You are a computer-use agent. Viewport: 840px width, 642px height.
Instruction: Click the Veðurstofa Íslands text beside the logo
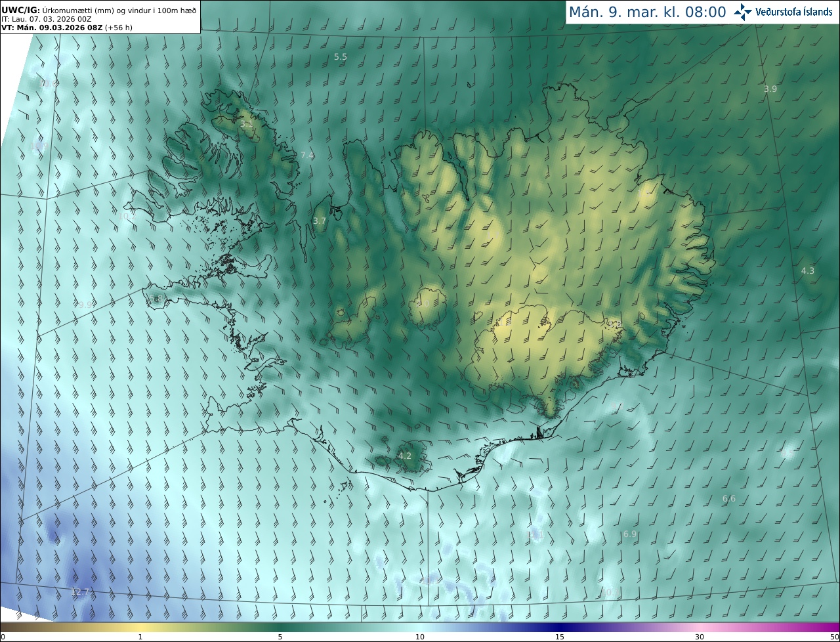(794, 12)
